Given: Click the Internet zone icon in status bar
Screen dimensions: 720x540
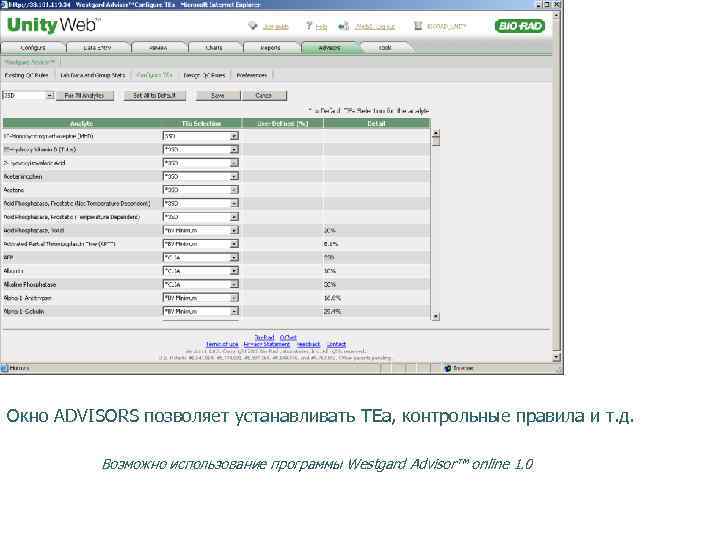Looking at the screenshot, I should 447,368.
